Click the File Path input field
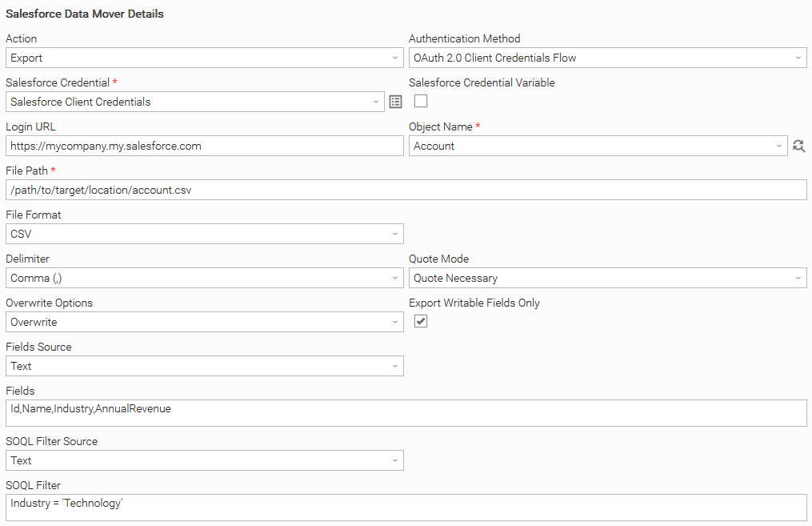Screen dimensions: 812x526 406,191
